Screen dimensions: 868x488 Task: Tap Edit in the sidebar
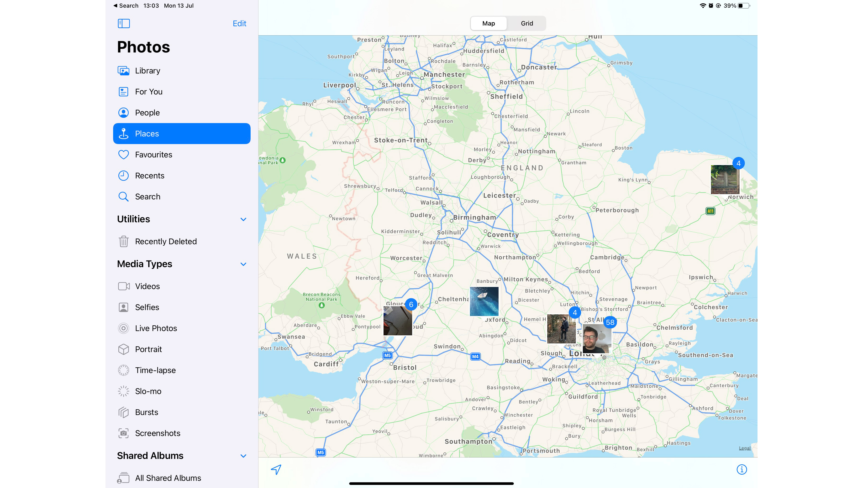(239, 23)
